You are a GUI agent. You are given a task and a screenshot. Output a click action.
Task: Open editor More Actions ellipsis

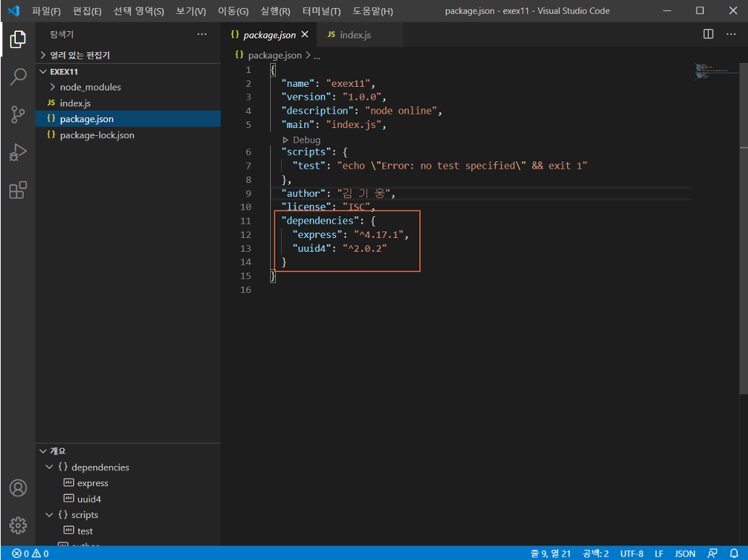(x=731, y=34)
